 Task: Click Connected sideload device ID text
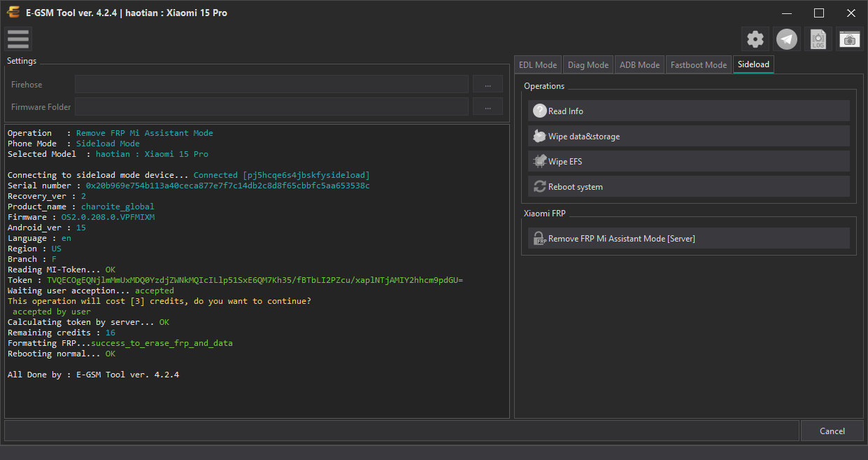point(281,175)
